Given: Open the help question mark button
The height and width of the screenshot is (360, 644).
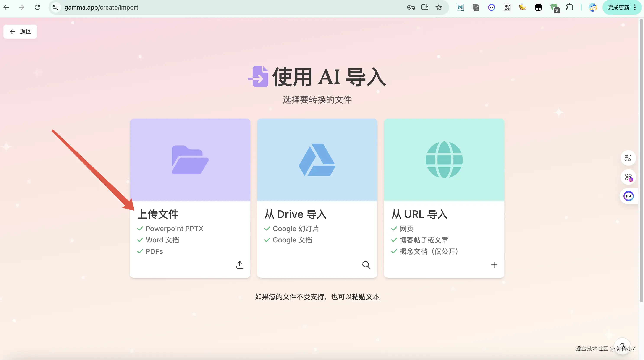Looking at the screenshot, I should pyautogui.click(x=622, y=345).
